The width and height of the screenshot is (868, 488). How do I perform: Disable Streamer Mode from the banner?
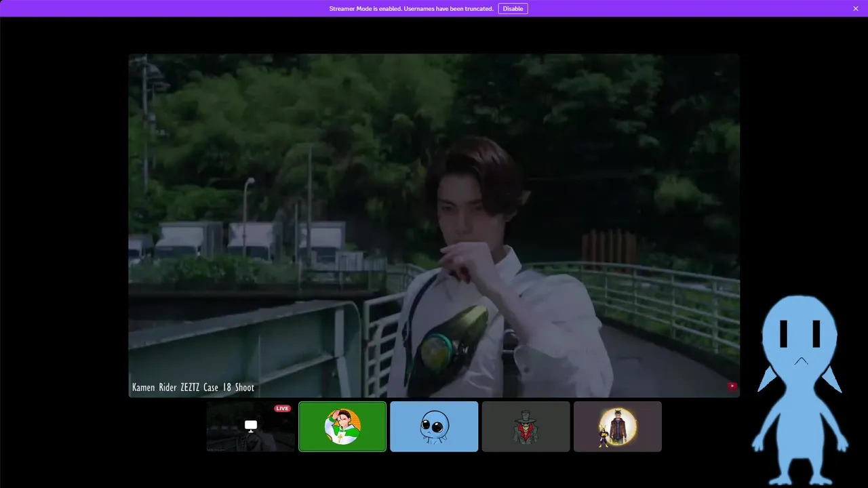[x=513, y=9]
